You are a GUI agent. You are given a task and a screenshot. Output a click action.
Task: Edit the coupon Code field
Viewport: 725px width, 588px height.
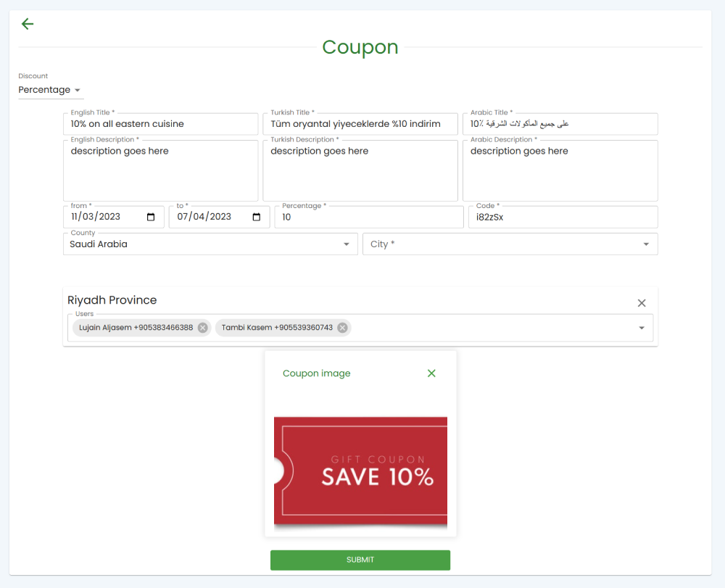pos(563,217)
